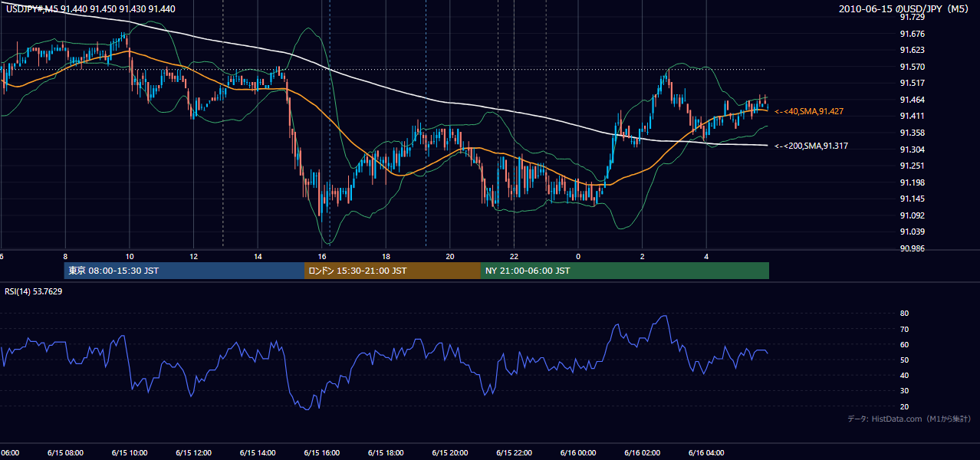This screenshot has width=980, height=460.
Task: Click the 6/15 14:00 date axis label
Action: click(258, 452)
